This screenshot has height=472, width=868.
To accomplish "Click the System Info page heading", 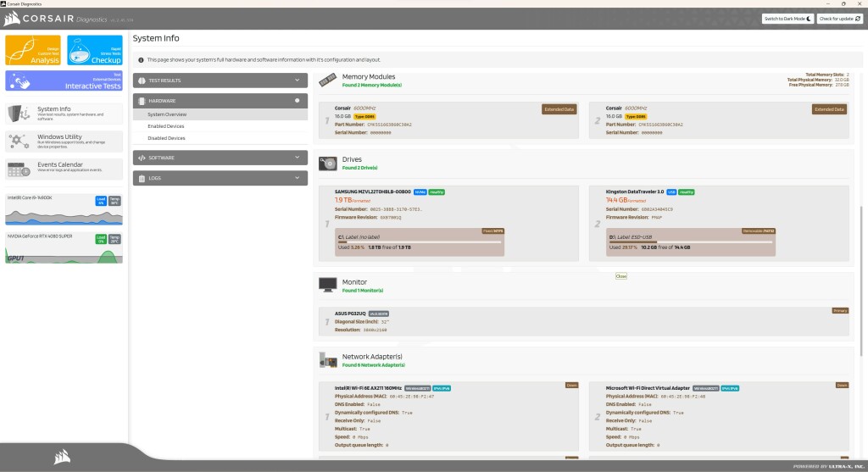I will tap(156, 38).
